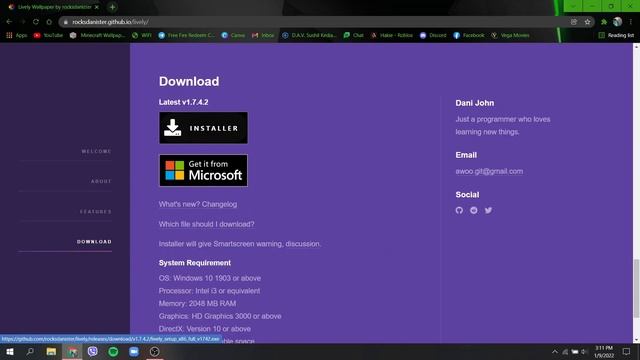Image resolution: width=640 pixels, height=360 pixels.
Task: Open the OBS Studio taskbar icon
Action: click(x=155, y=351)
